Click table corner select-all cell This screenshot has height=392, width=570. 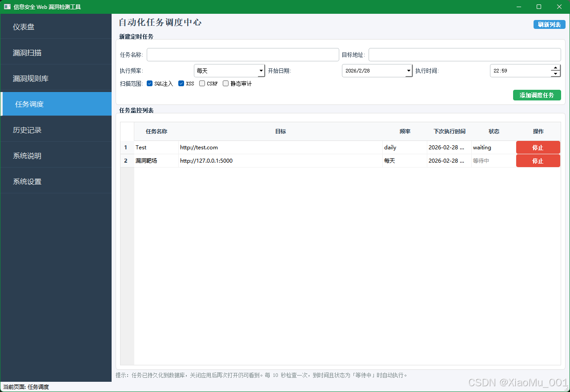pos(127,132)
